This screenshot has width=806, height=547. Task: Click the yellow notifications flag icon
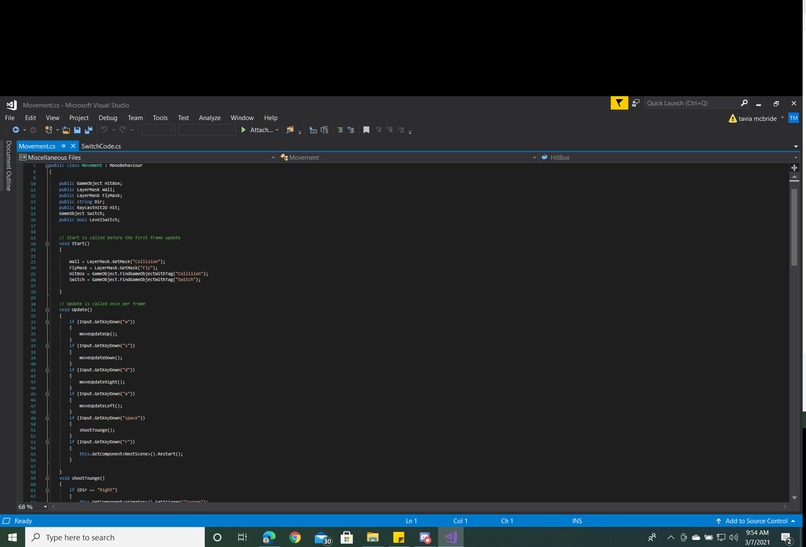tap(619, 103)
